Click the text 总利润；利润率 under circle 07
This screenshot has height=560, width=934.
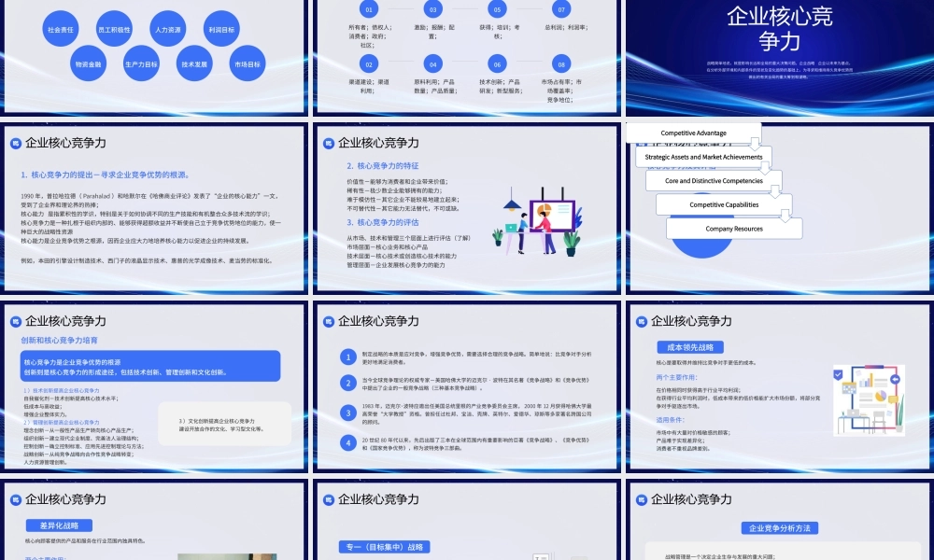[x=566, y=27]
